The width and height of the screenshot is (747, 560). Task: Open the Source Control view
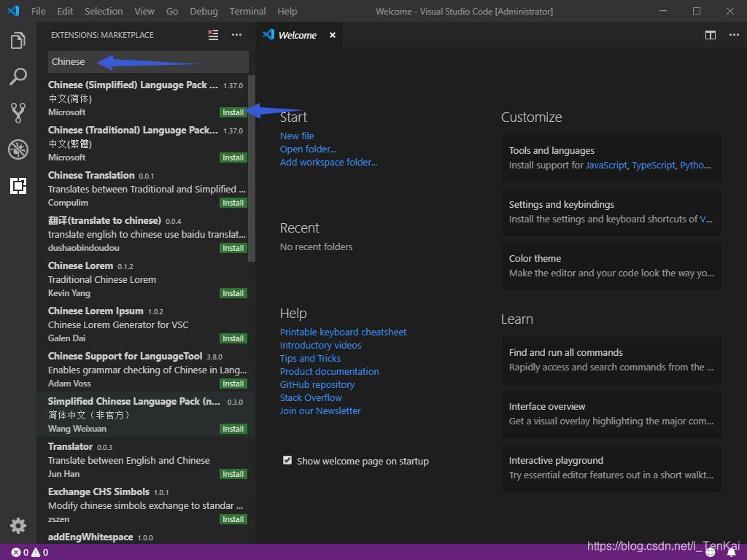click(18, 113)
